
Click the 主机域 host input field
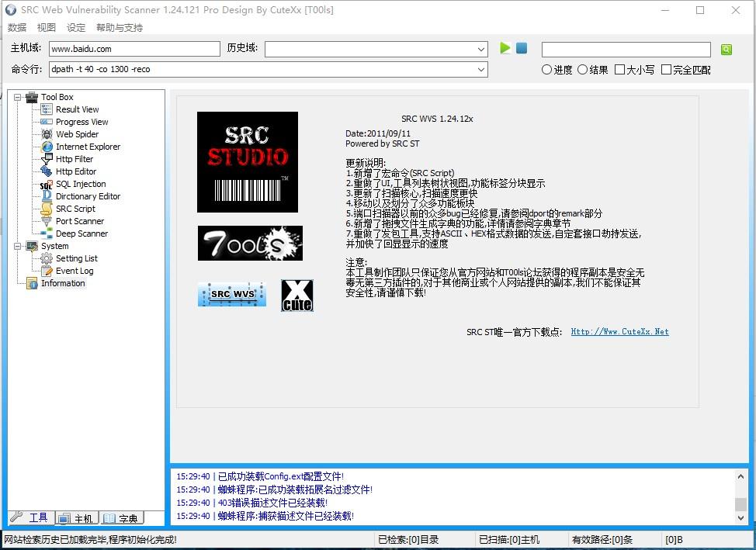coord(134,49)
